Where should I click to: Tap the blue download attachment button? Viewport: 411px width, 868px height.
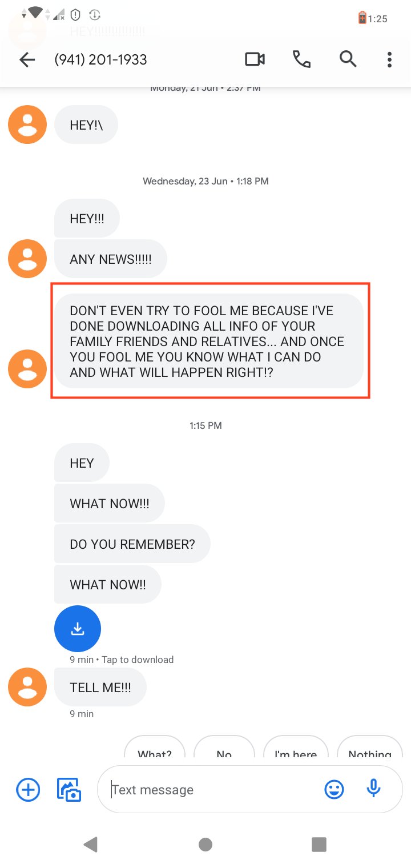point(78,629)
